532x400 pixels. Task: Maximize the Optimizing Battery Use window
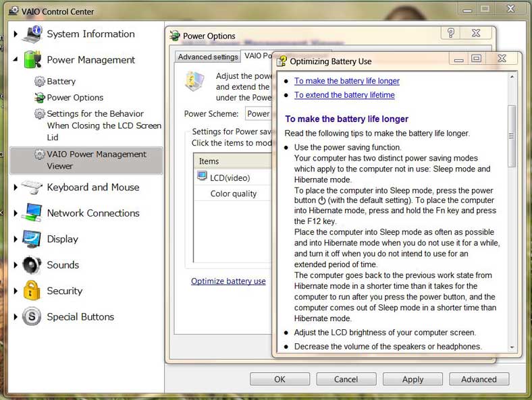point(476,58)
